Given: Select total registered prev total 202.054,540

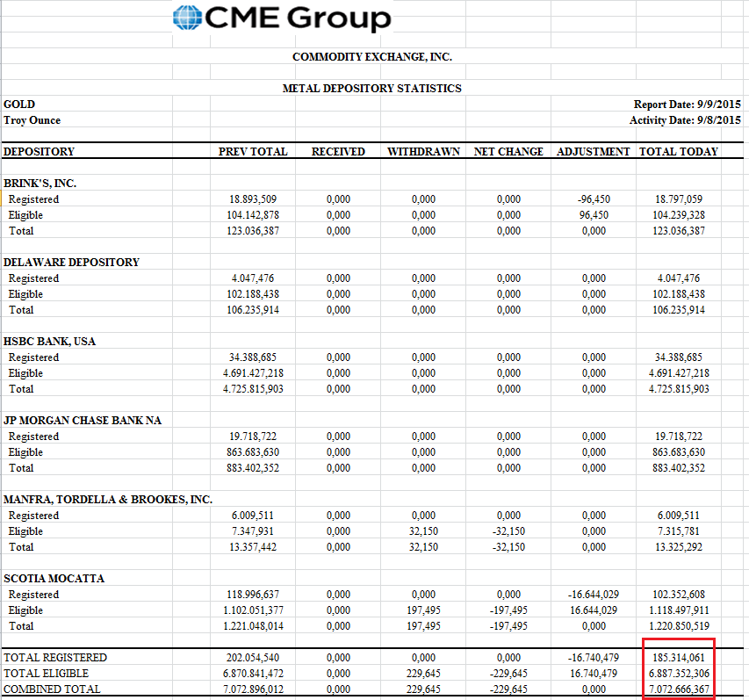Looking at the screenshot, I should [253, 658].
